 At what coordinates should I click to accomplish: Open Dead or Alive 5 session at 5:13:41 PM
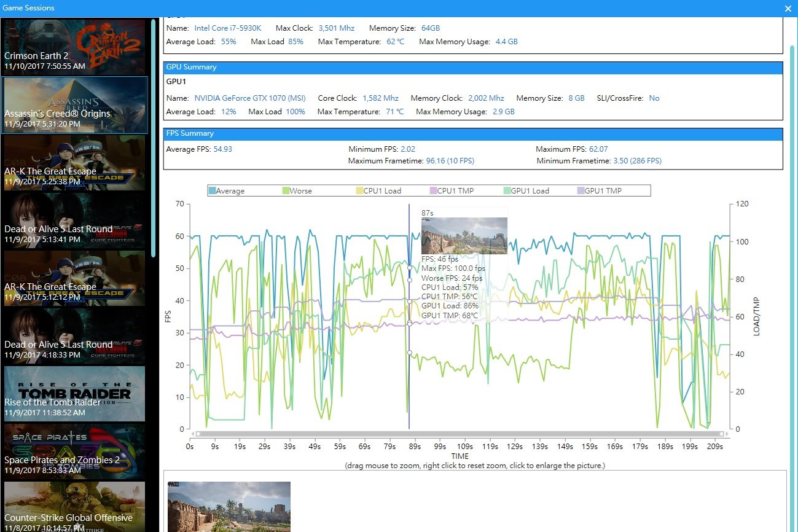click(74, 221)
